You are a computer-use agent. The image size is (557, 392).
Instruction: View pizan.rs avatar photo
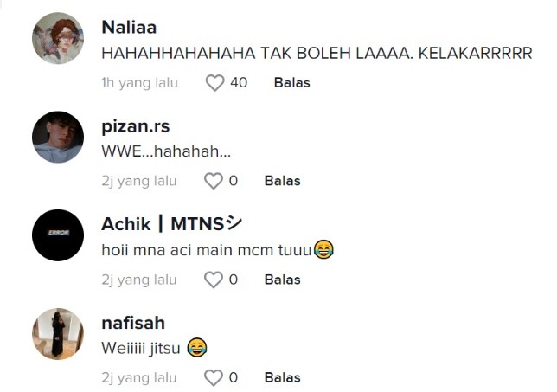click(x=58, y=137)
